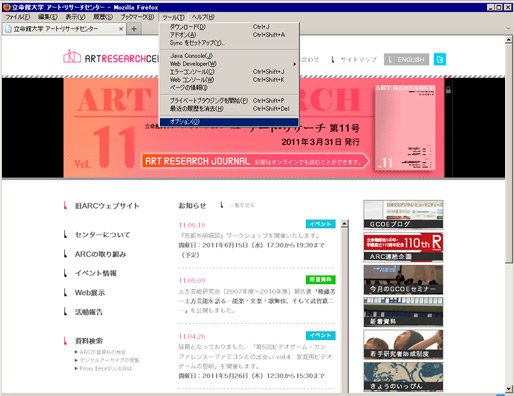Screen dimensions: 514x396
Task: Open the 新着資料 sidebar thumbnail
Action: [403, 312]
